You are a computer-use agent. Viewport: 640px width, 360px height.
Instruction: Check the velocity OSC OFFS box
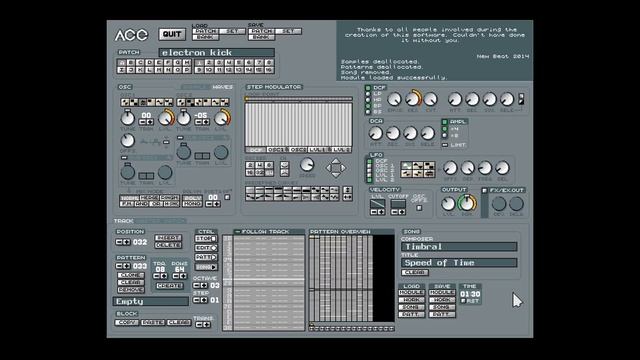point(419,208)
